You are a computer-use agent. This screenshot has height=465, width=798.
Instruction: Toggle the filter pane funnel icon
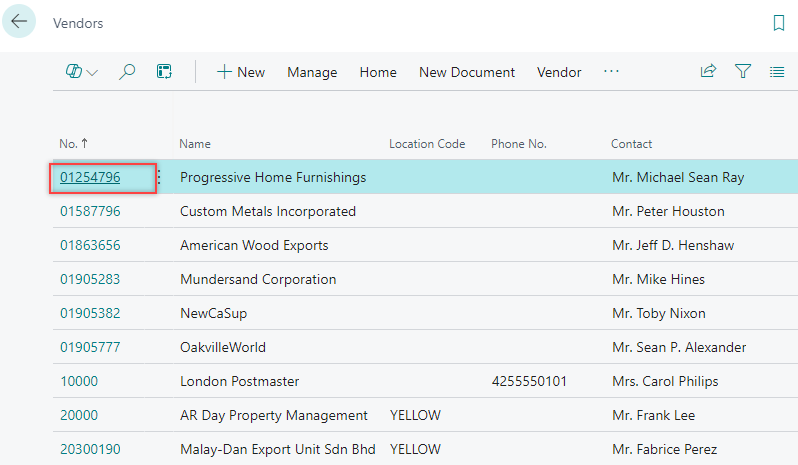(x=743, y=72)
